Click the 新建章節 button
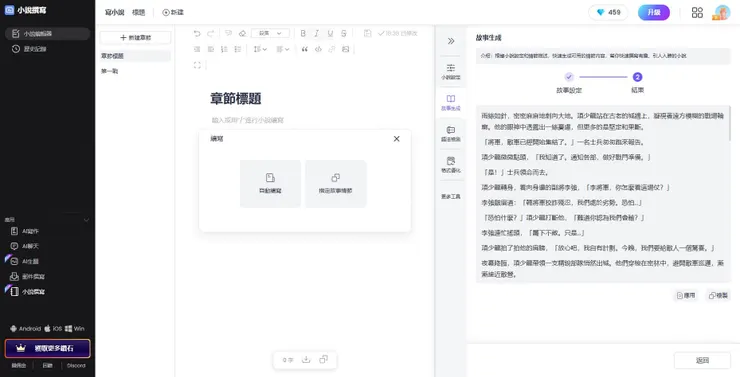 (135, 38)
